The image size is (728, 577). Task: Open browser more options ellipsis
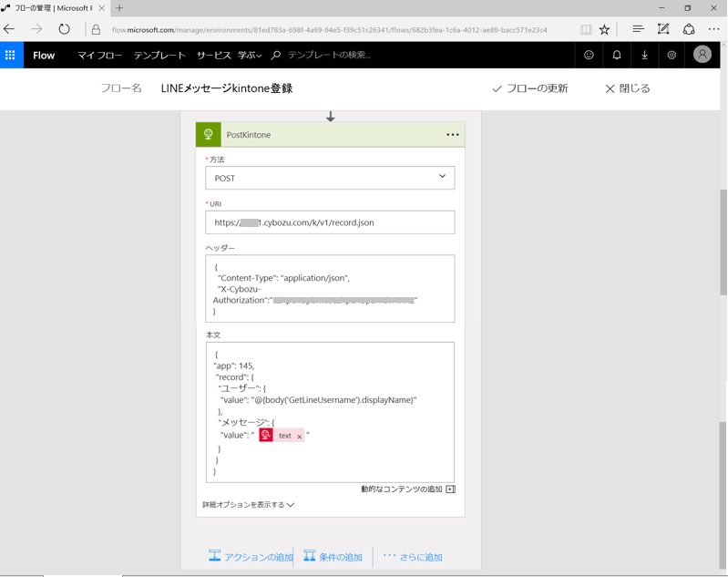714,29
